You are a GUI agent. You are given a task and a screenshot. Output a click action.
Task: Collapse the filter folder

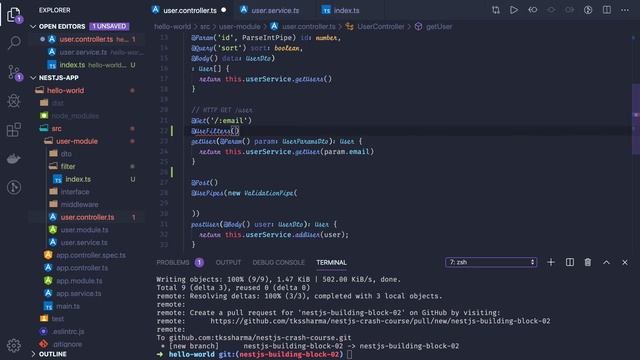coord(68,167)
